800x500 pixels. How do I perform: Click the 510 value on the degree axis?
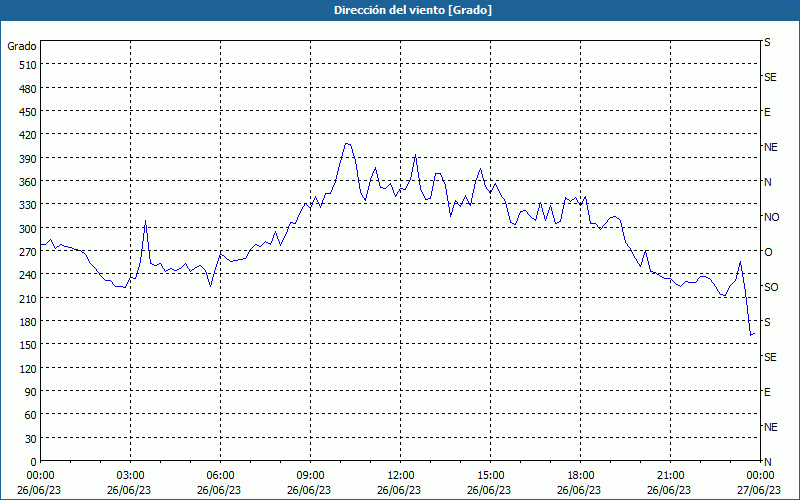coord(29,65)
